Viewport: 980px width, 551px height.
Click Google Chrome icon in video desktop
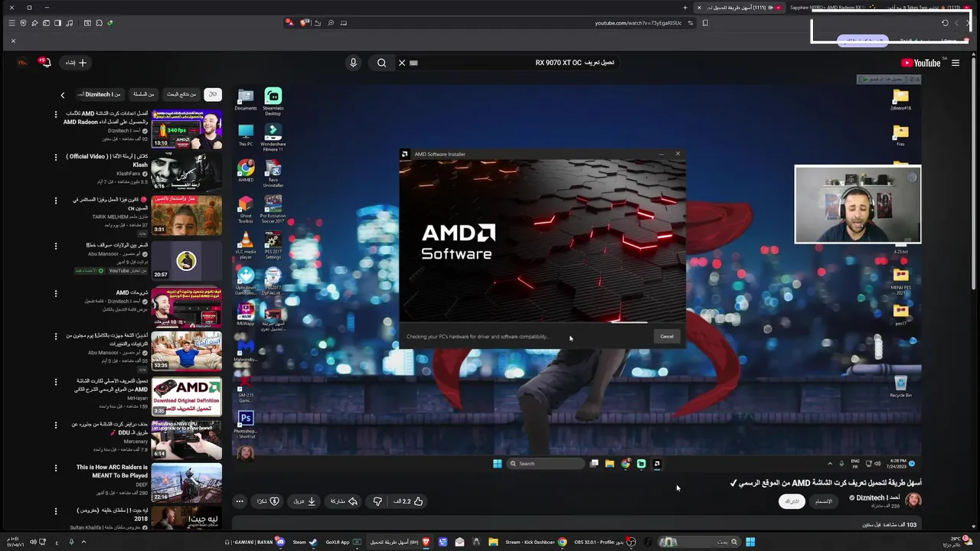(246, 170)
